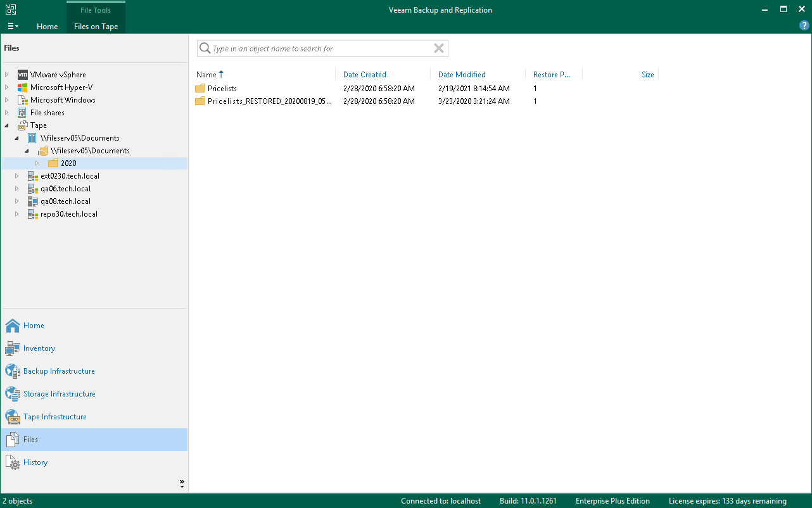Open the History view
The height and width of the screenshot is (508, 812).
click(34, 462)
